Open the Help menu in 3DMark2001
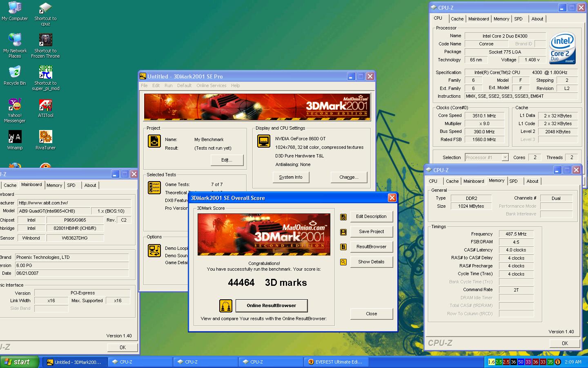Viewport: 588px width, 368px height. click(235, 85)
